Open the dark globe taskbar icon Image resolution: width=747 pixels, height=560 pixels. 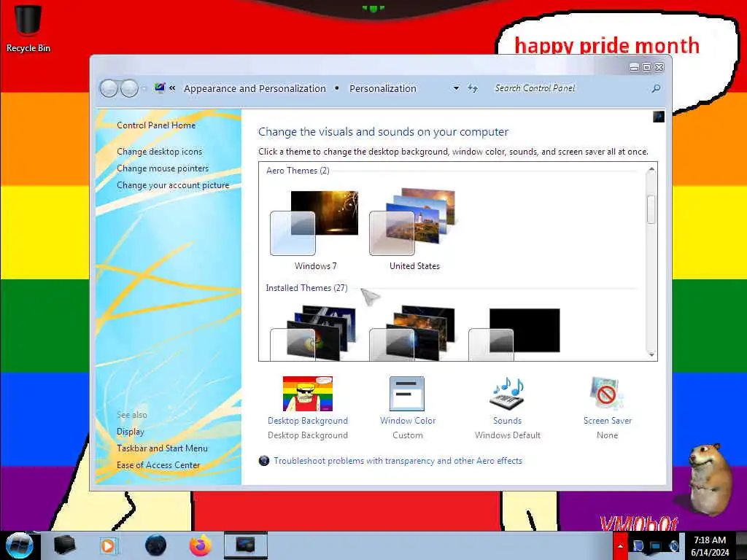coord(156,545)
